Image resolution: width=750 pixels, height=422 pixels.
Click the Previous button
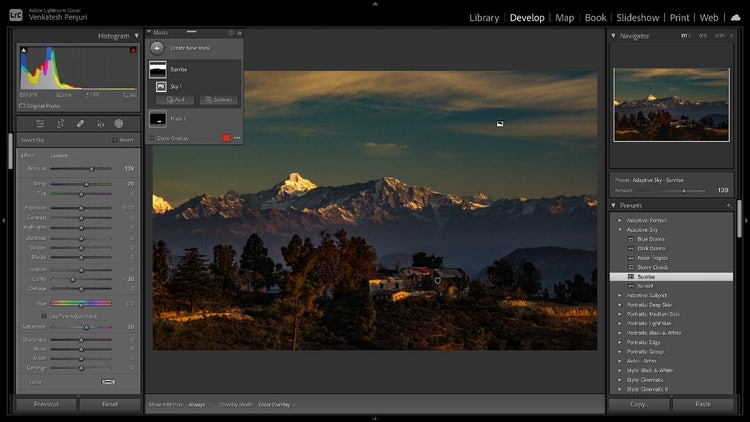tap(46, 404)
